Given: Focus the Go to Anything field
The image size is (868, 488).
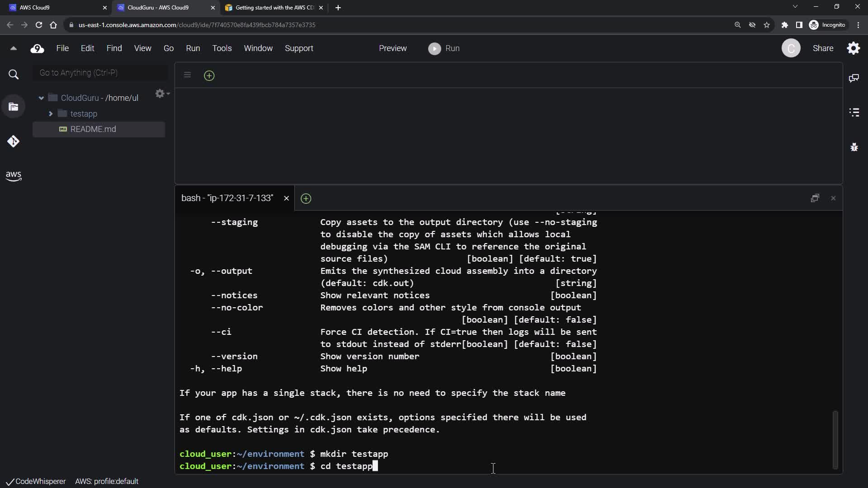Looking at the screenshot, I should click(x=100, y=73).
